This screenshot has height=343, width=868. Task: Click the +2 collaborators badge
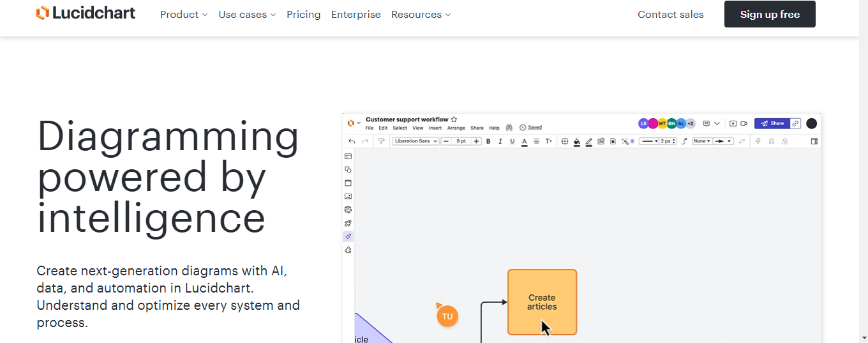(690, 123)
